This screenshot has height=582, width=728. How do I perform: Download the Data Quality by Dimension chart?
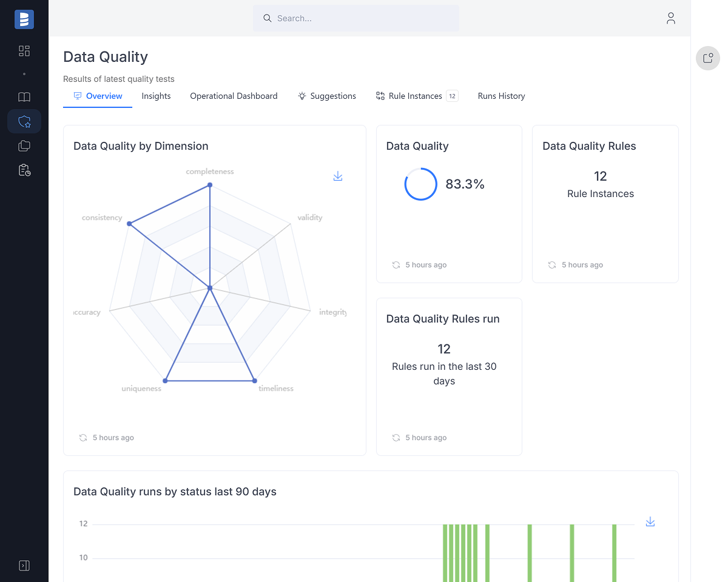tap(338, 176)
